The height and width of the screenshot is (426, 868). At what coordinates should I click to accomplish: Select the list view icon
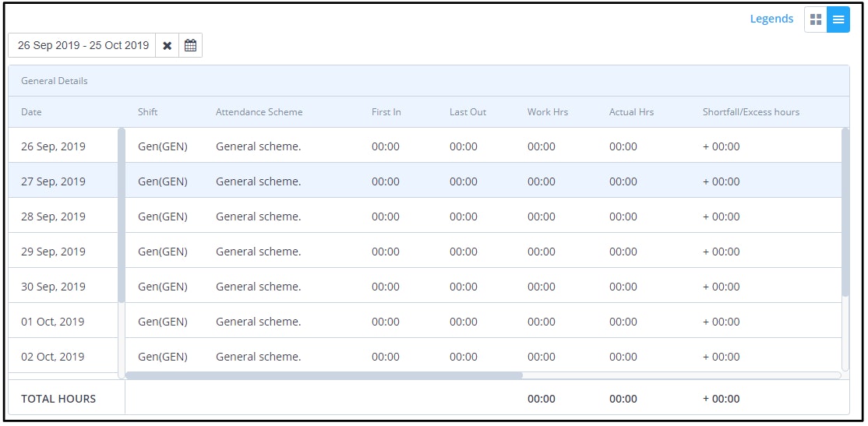point(838,19)
